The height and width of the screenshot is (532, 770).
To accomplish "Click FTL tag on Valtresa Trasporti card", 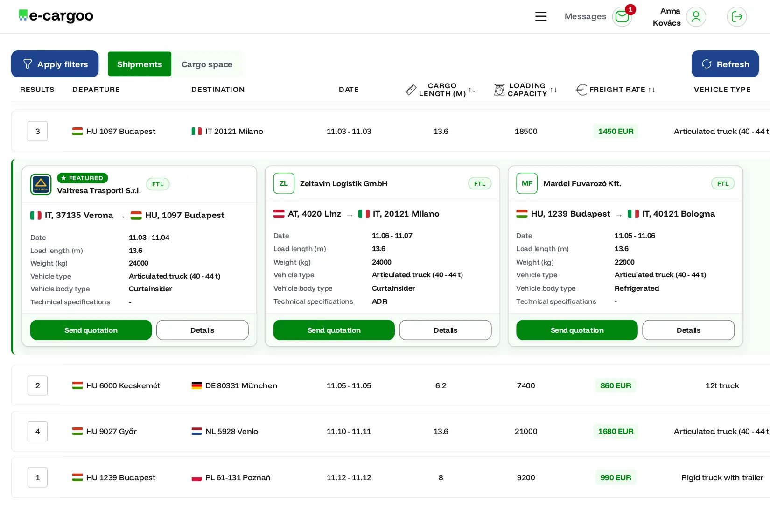I will point(158,184).
